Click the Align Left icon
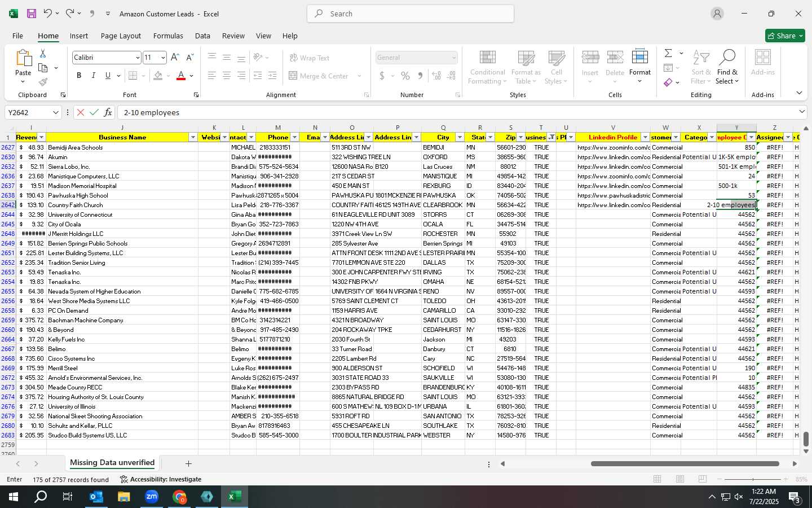The width and height of the screenshot is (812, 508). click(x=211, y=76)
